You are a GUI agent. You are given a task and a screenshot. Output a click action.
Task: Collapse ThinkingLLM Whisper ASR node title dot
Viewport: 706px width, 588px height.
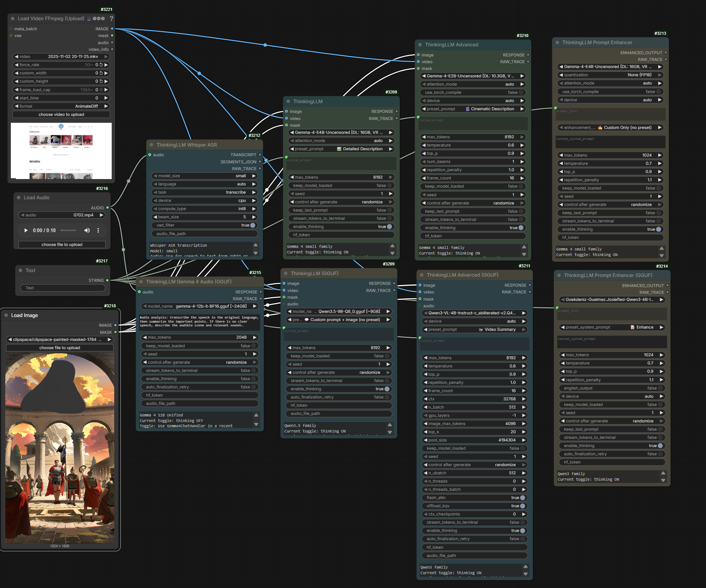151,145
